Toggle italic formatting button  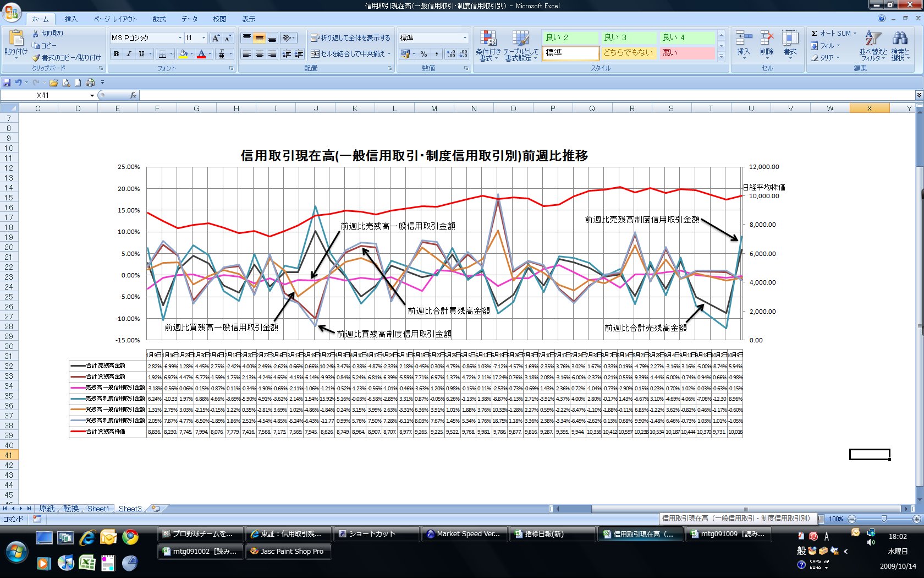(129, 54)
